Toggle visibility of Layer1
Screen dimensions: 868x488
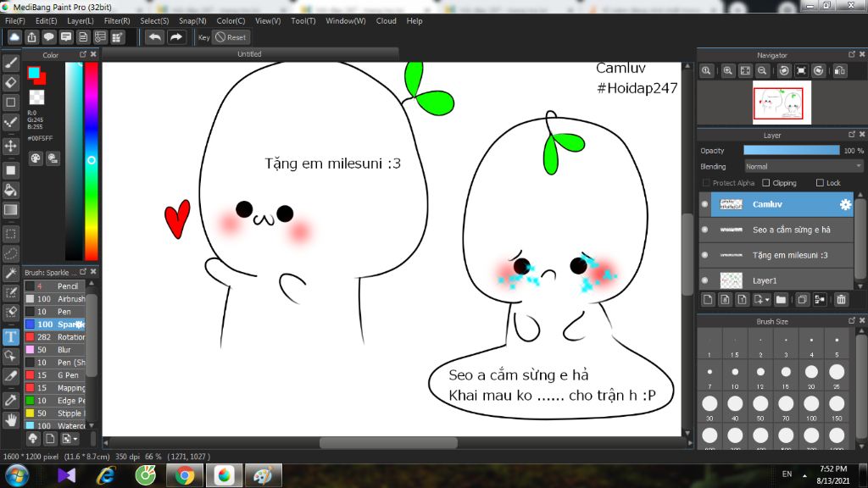click(704, 280)
